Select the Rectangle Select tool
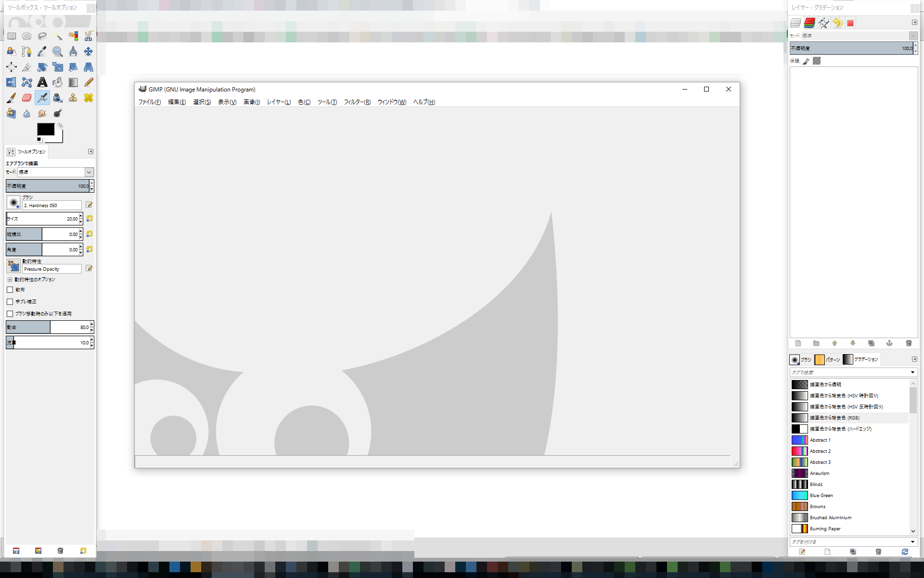 point(12,36)
